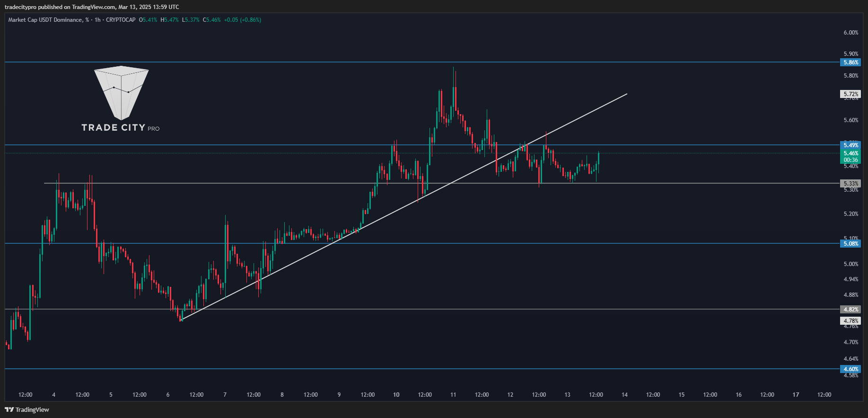This screenshot has width=868, height=418.
Task: Click the 1h timeframe label in the header
Action: point(97,20)
